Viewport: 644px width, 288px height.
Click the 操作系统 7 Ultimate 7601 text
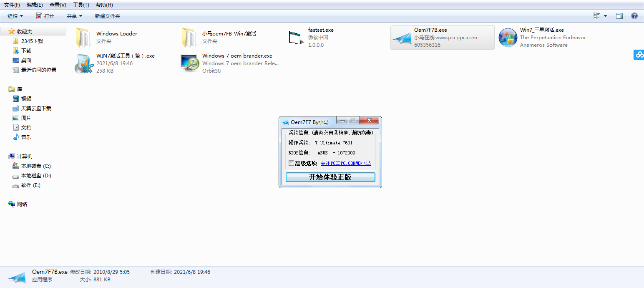[320, 143]
